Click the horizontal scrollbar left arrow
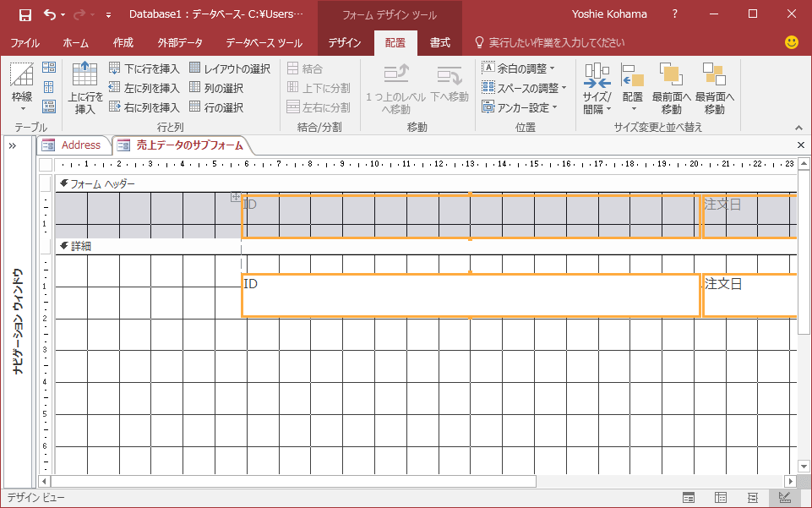The width and height of the screenshot is (812, 508). pyautogui.click(x=45, y=481)
